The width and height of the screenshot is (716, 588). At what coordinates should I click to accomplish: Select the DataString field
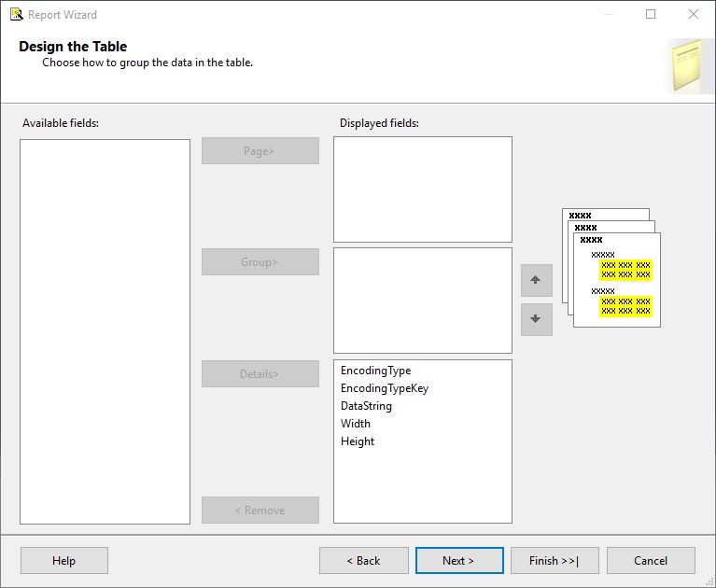366,406
